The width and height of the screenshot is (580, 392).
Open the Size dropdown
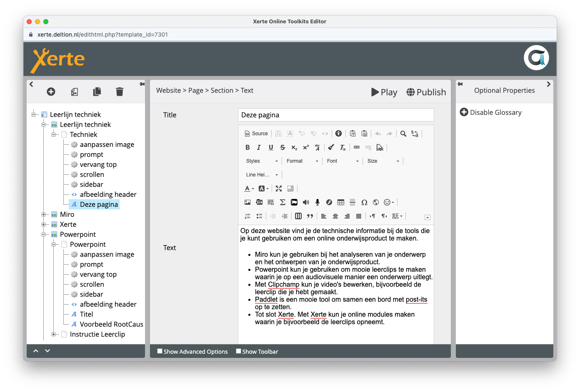pos(383,161)
